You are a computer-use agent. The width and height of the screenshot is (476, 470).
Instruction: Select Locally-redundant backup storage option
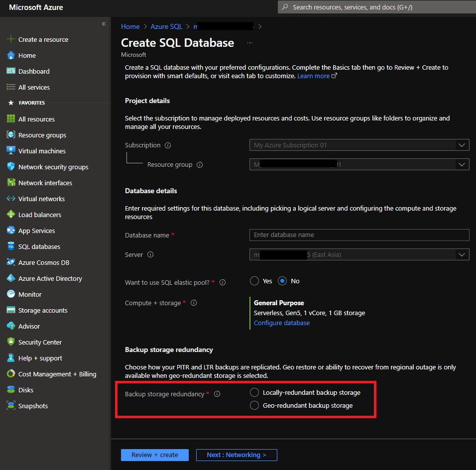click(254, 392)
